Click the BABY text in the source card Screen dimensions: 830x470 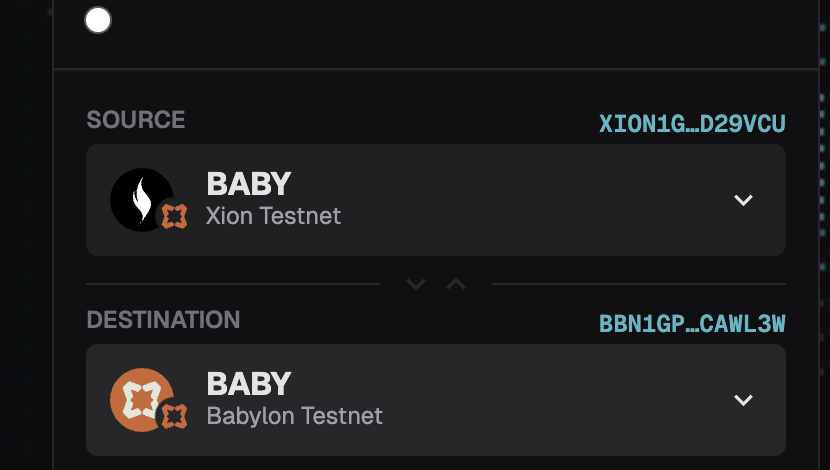click(x=249, y=184)
